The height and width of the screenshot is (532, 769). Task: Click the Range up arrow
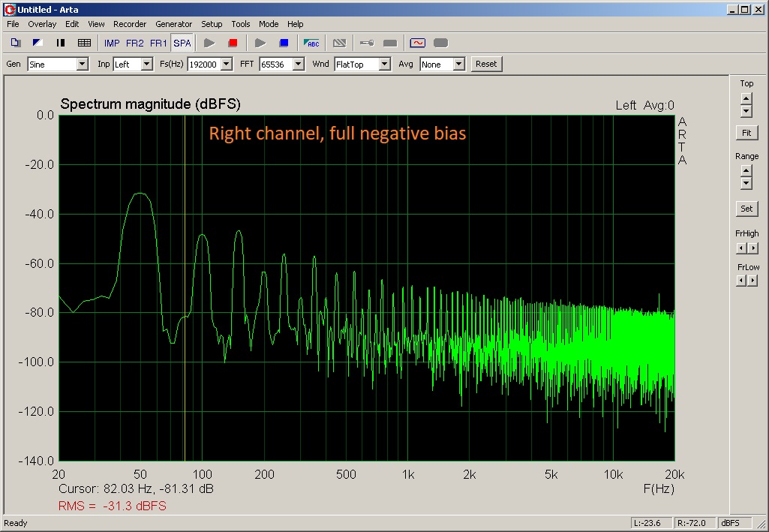click(746, 170)
